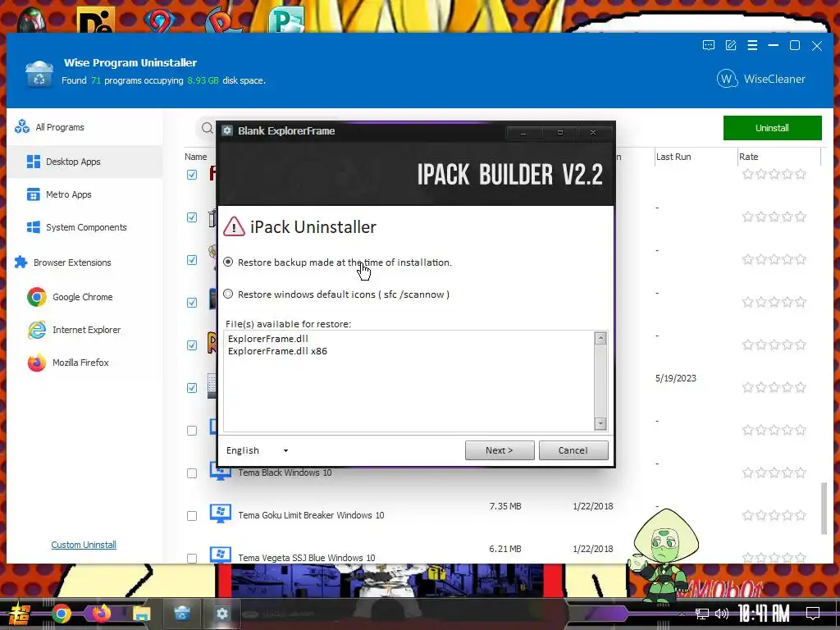Click the Wise program list vertical scrollbar

pos(824,508)
